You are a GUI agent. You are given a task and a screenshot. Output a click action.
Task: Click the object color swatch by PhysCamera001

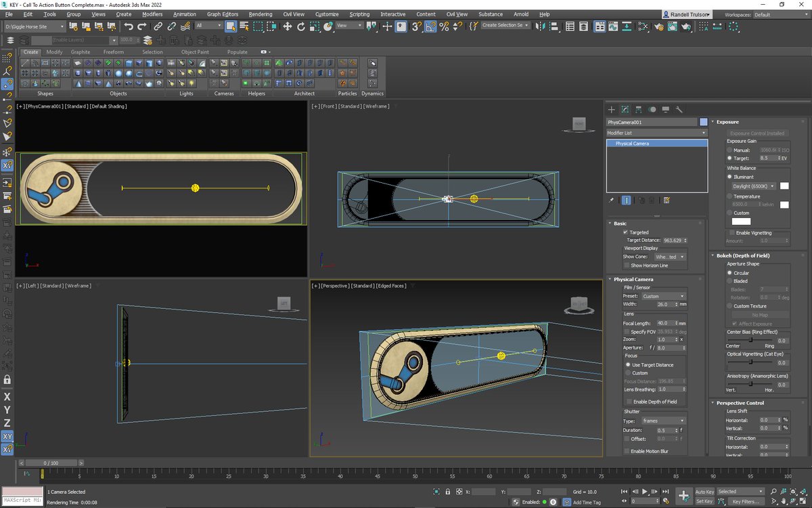pyautogui.click(x=704, y=122)
